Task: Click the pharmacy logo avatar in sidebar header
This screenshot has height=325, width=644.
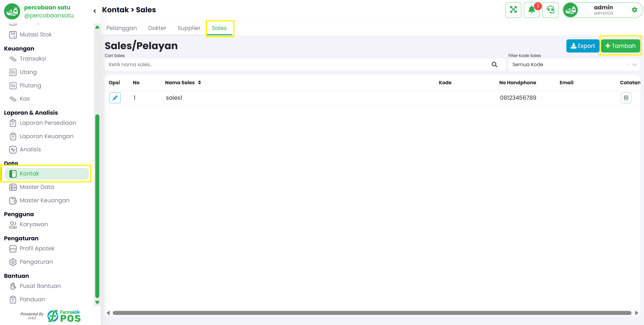Action: click(12, 11)
